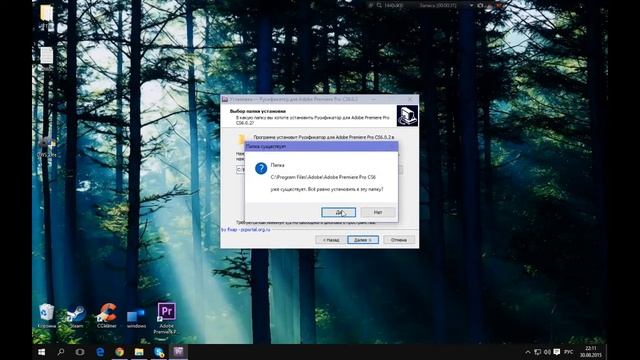The image size is (640, 360).
Task: Switch the РУС keyboard language indicator
Action: pos(569,352)
